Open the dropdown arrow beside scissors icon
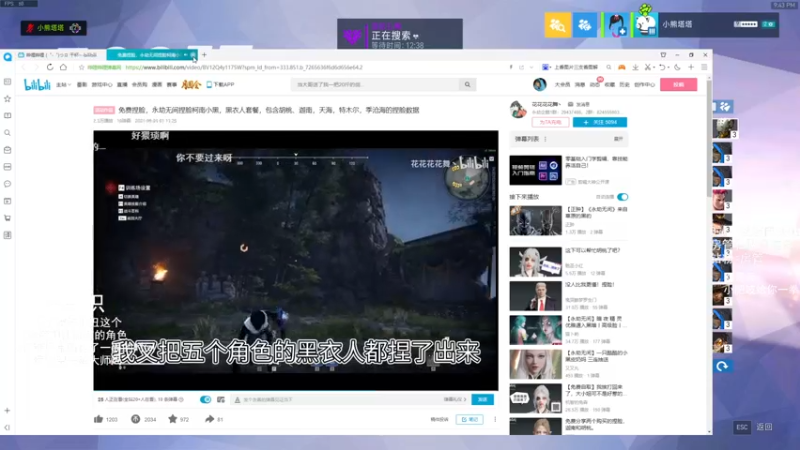The width and height of the screenshot is (800, 450). point(654,67)
